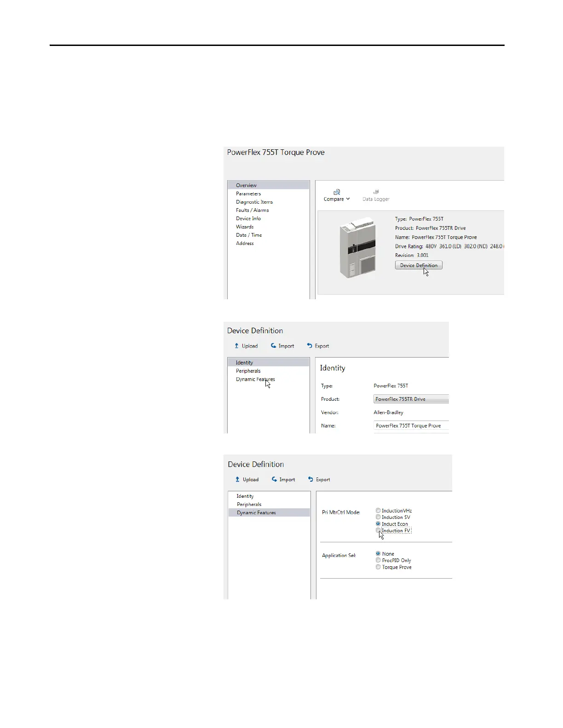This screenshot has height=728, width=563.
Task: Click Export icon in the Identity-selected Device Definition
Action: point(310,346)
